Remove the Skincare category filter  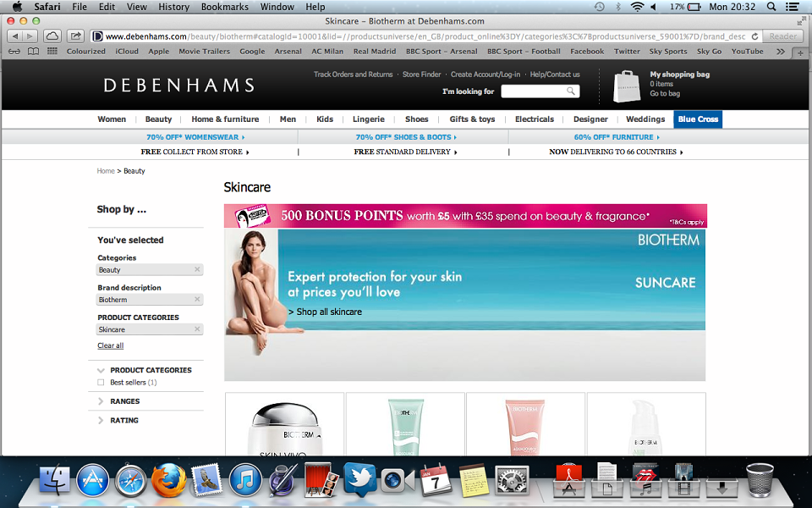pyautogui.click(x=197, y=329)
